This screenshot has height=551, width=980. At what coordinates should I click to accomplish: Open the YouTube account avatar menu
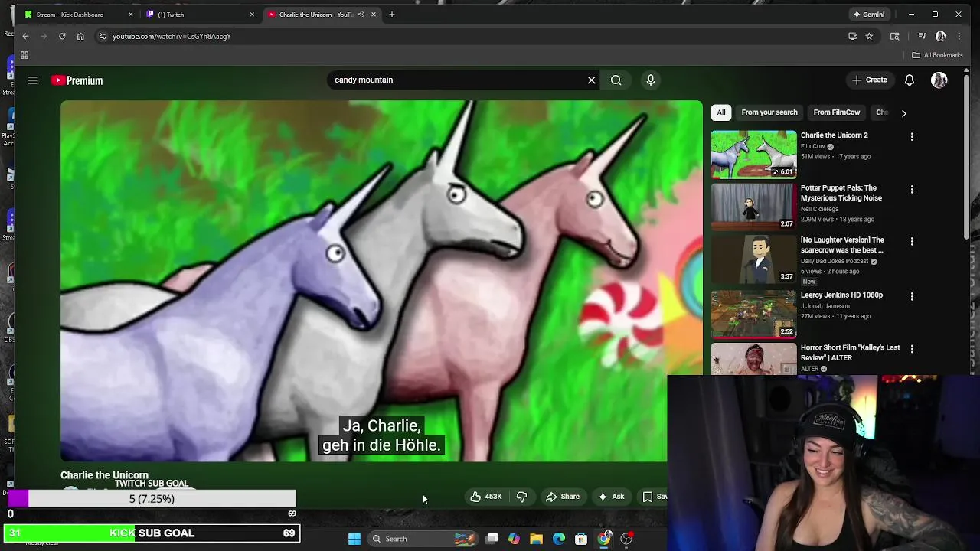(x=939, y=80)
